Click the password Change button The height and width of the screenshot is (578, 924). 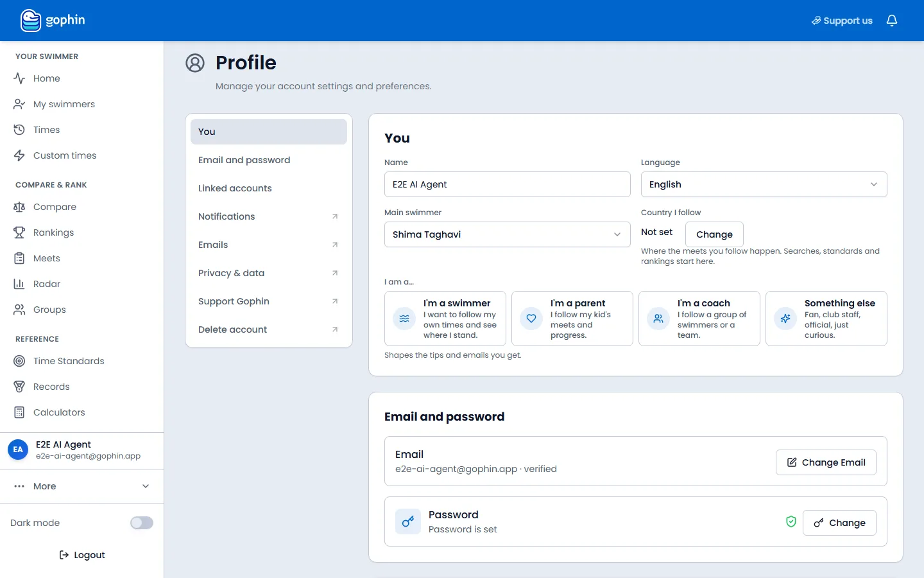(839, 523)
